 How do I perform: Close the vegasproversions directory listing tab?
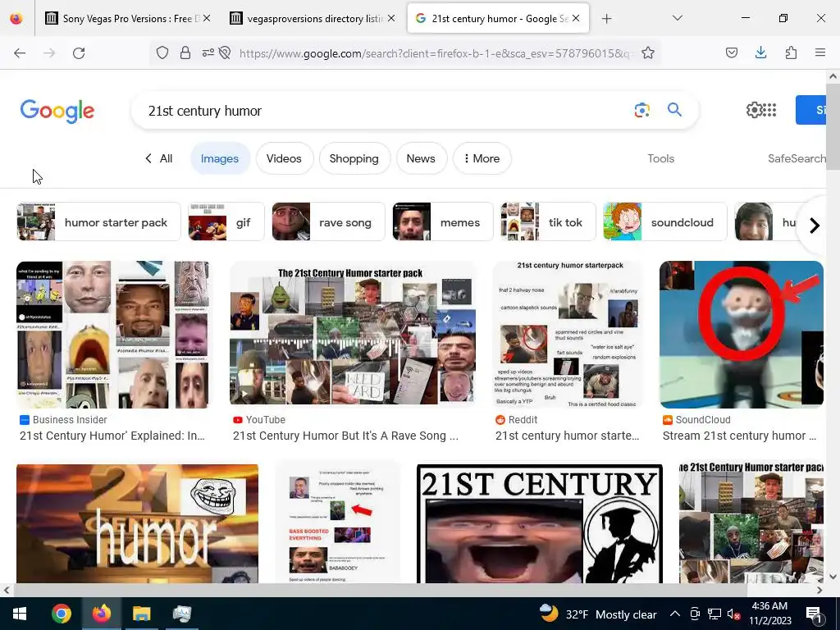(x=391, y=18)
